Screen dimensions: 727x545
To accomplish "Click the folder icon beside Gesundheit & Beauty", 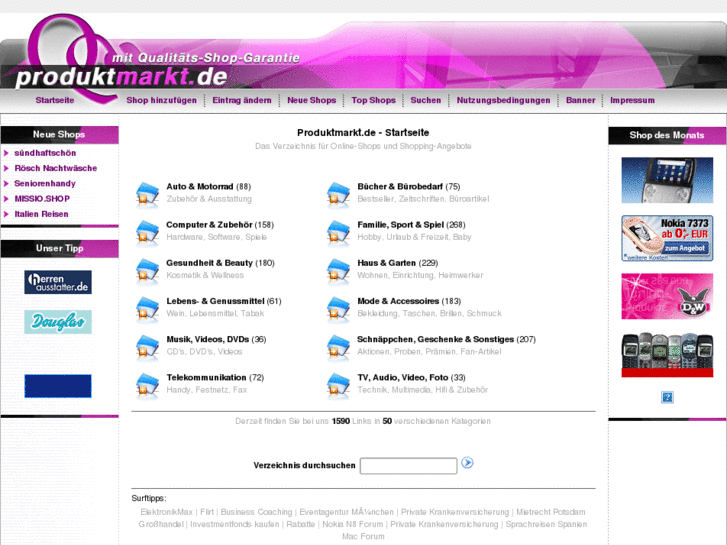I will click(148, 271).
